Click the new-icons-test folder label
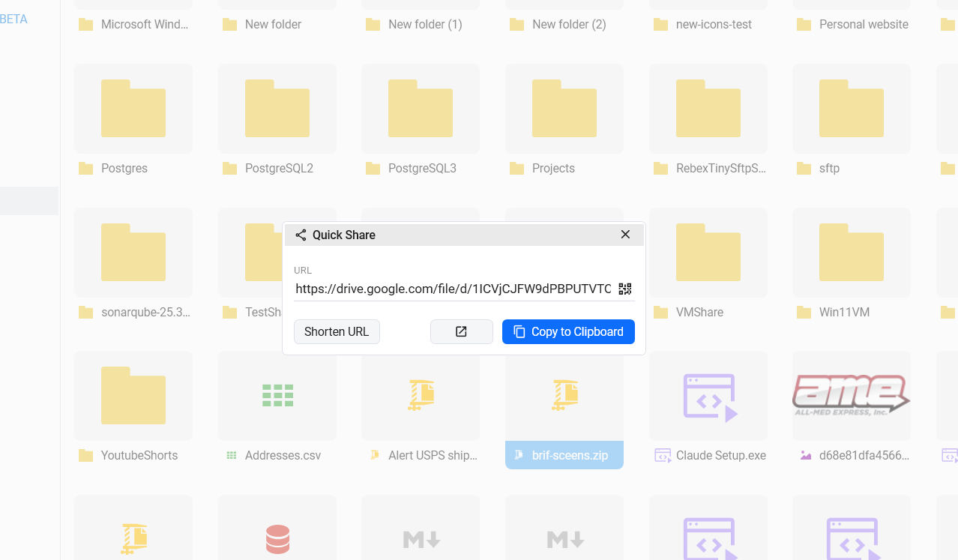The height and width of the screenshot is (560, 958). pos(714,24)
